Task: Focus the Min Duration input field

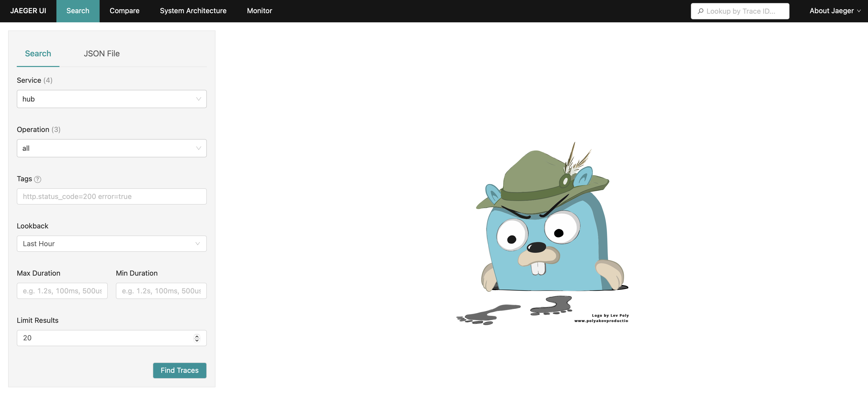Action: point(161,291)
